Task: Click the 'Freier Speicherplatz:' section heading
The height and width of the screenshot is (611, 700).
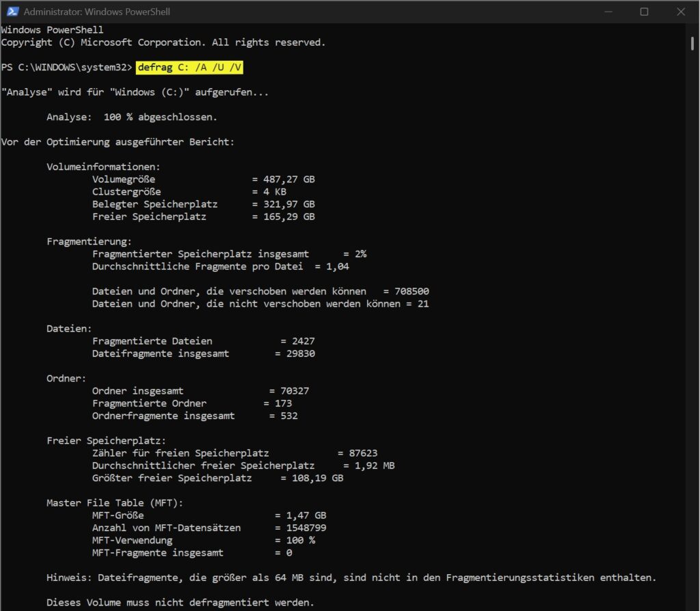Action: click(106, 441)
